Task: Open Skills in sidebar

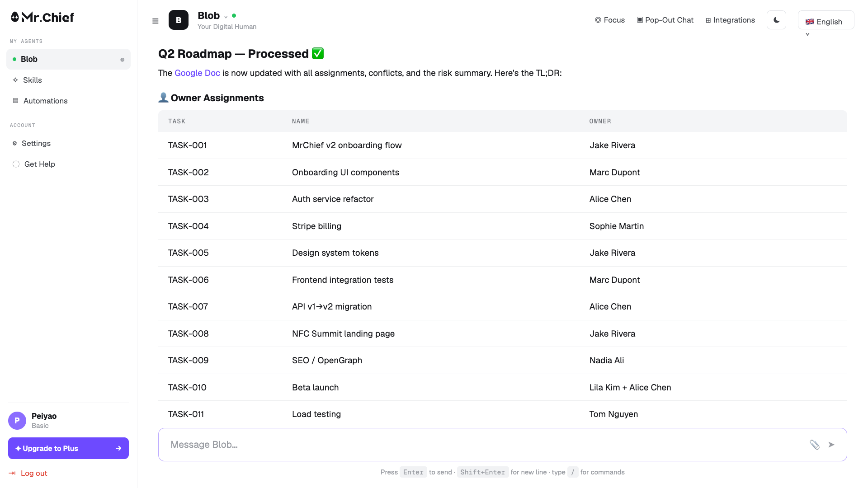Action: 33,80
